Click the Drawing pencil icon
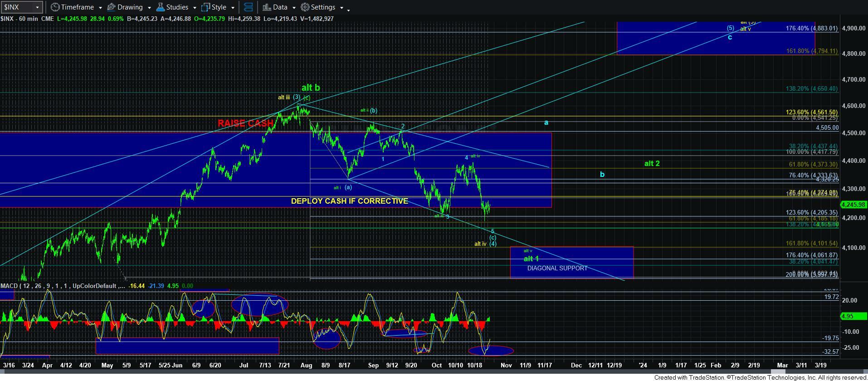The image size is (868, 381). click(x=111, y=7)
